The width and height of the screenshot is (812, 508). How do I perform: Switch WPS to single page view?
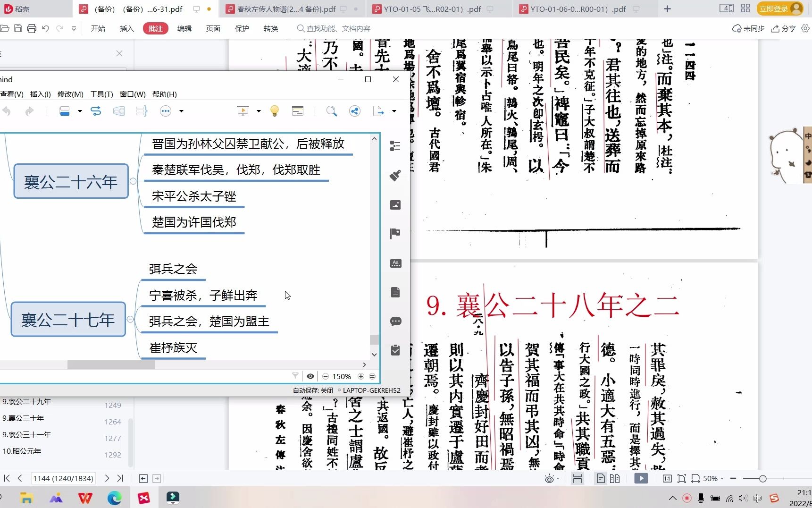601,479
